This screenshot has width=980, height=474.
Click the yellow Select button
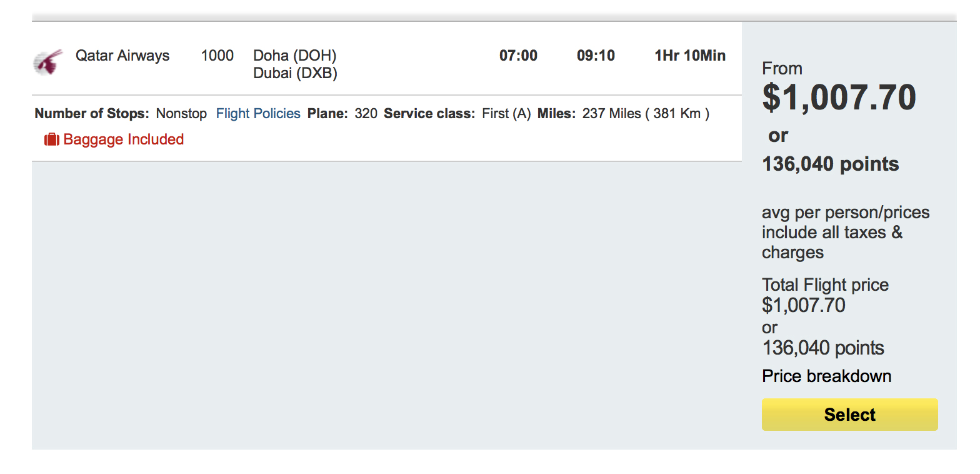coord(849,415)
